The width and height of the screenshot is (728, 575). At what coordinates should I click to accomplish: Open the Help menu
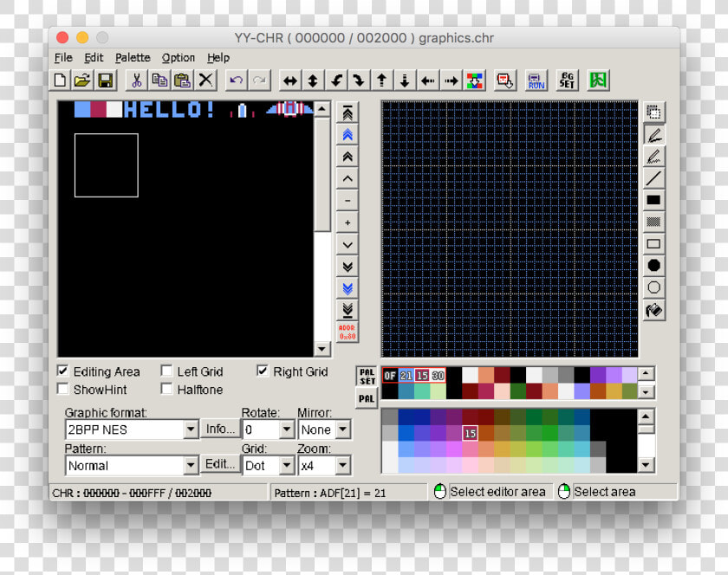pos(218,57)
